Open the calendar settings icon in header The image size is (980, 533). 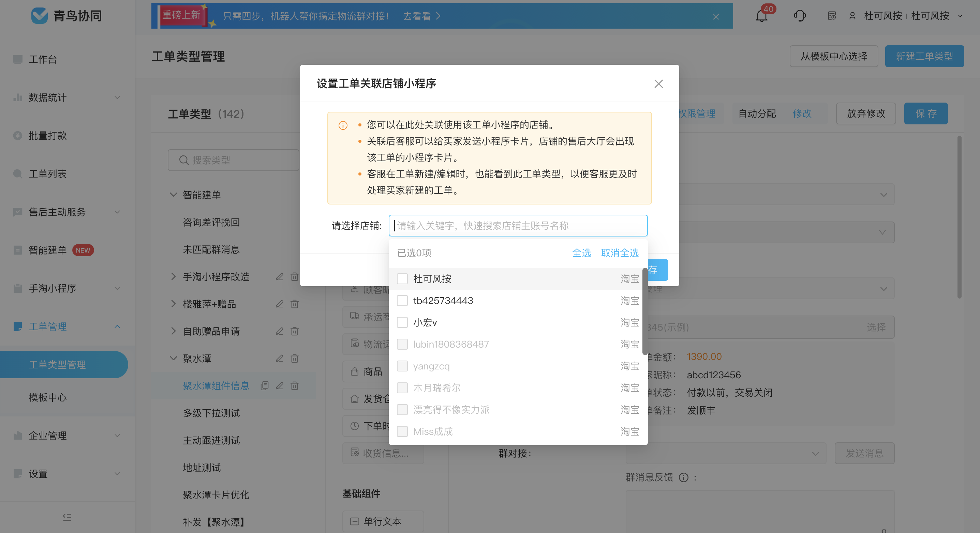832,16
